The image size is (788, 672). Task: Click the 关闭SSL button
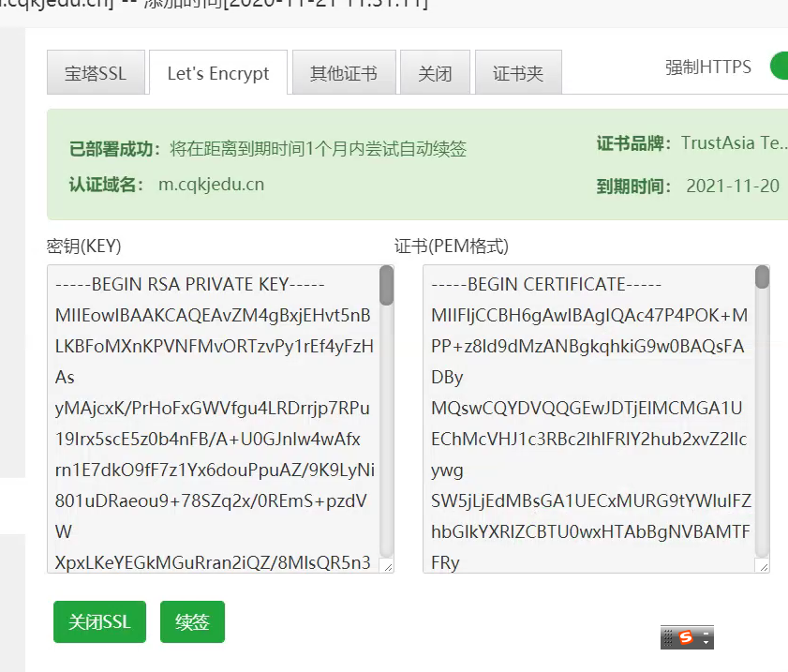coord(99,621)
